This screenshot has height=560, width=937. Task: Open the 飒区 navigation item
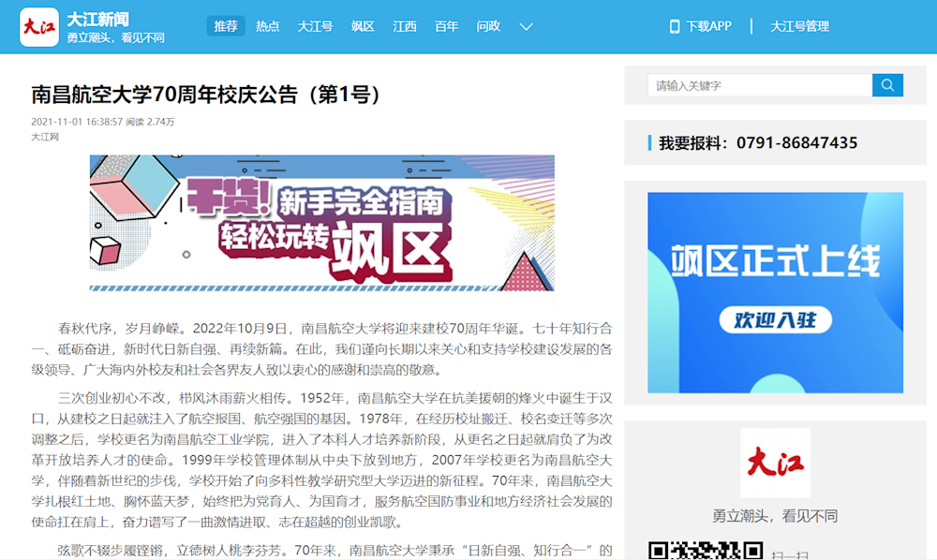click(363, 26)
